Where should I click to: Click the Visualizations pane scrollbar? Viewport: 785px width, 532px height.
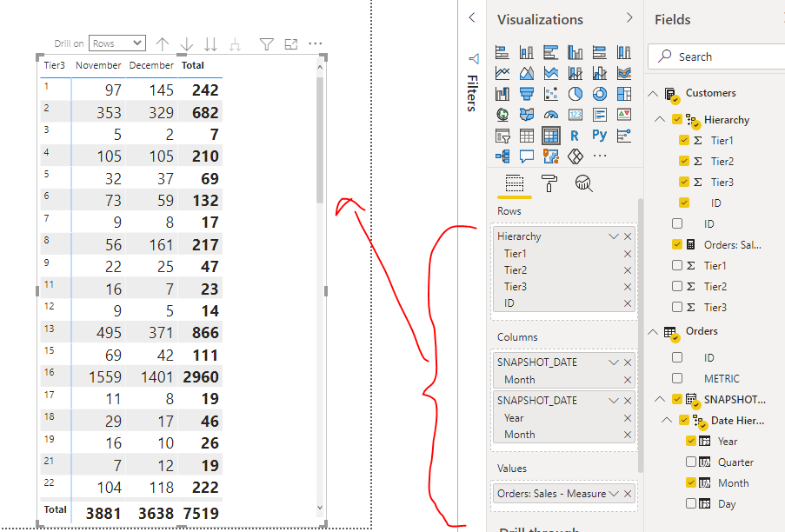[641, 336]
